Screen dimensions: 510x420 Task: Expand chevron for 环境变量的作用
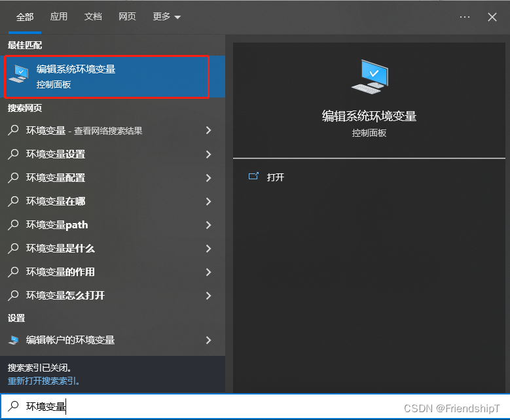coord(208,271)
